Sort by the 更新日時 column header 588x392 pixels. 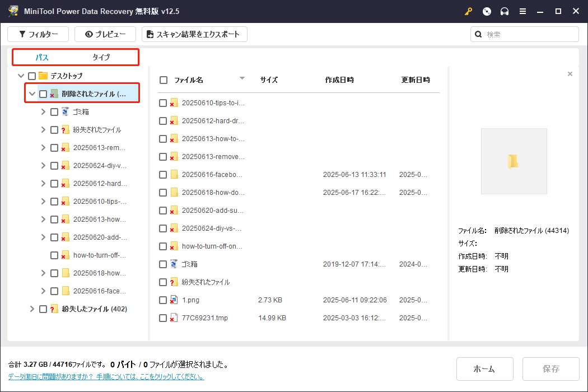click(x=416, y=80)
